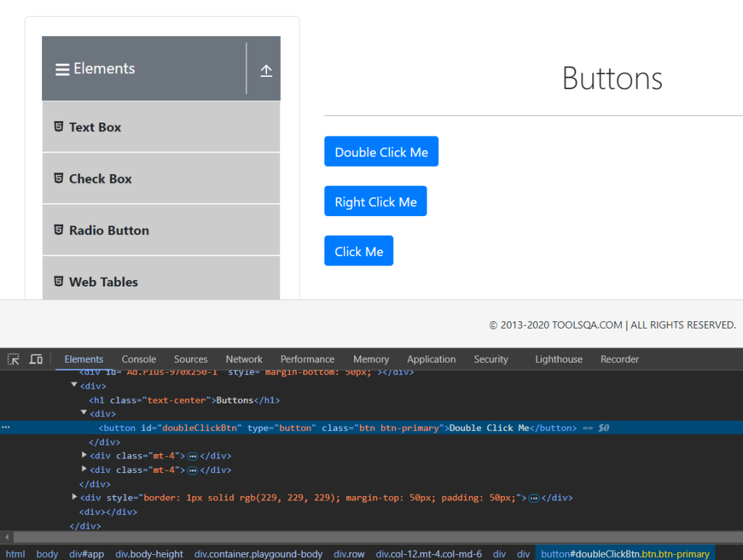Click the icon beside Radio Button item
The image size is (743, 560).
[x=59, y=230]
